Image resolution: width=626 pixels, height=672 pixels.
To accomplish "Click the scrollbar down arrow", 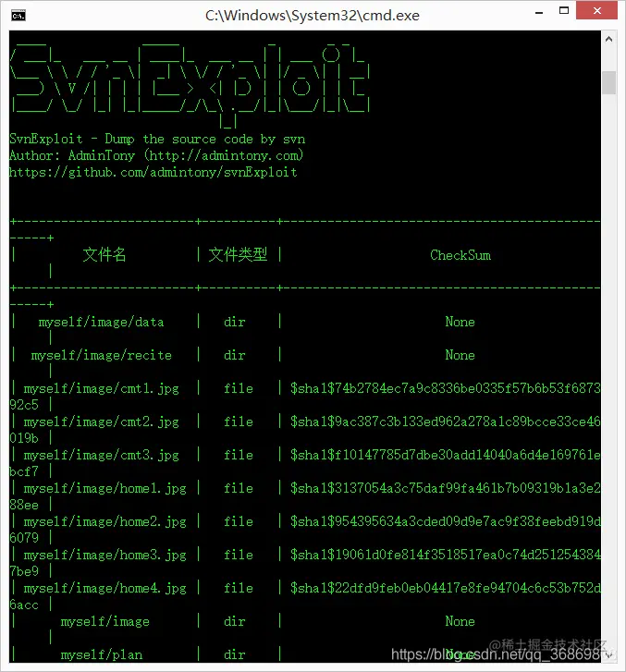I will click(608, 654).
